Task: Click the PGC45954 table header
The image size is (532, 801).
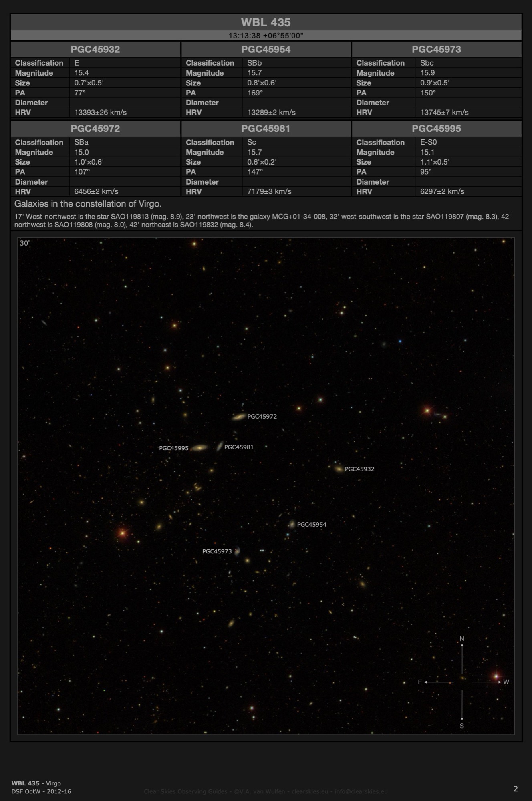Action: pos(266,50)
